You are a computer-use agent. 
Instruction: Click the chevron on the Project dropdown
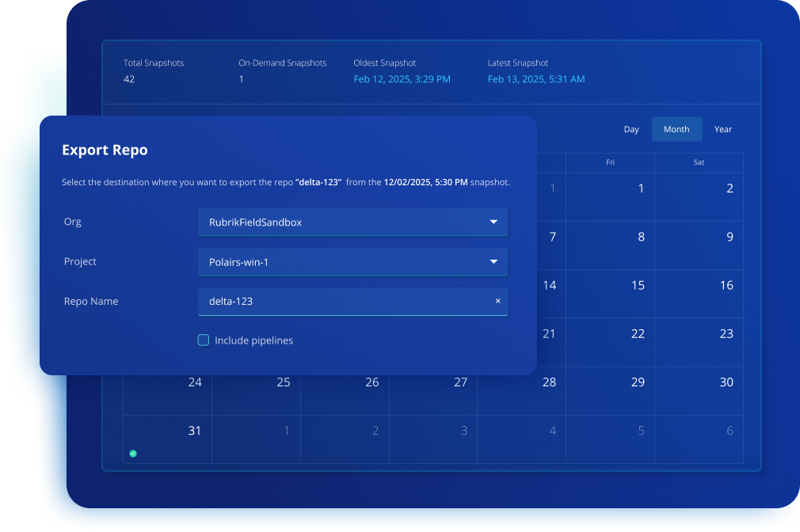495,261
